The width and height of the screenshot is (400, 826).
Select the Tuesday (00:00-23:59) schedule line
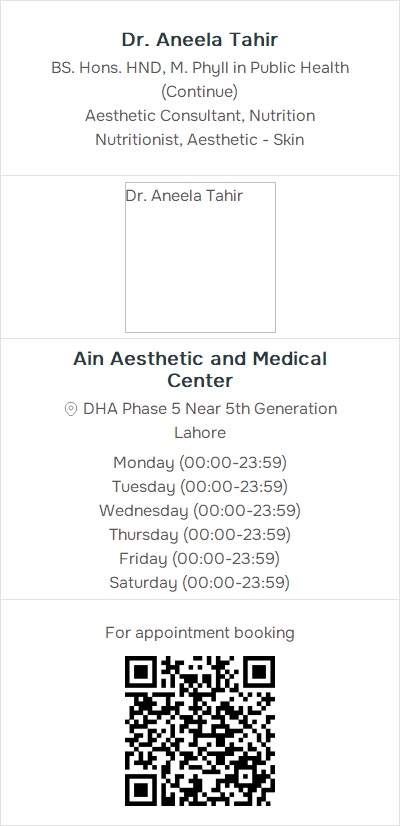pyautogui.click(x=200, y=487)
